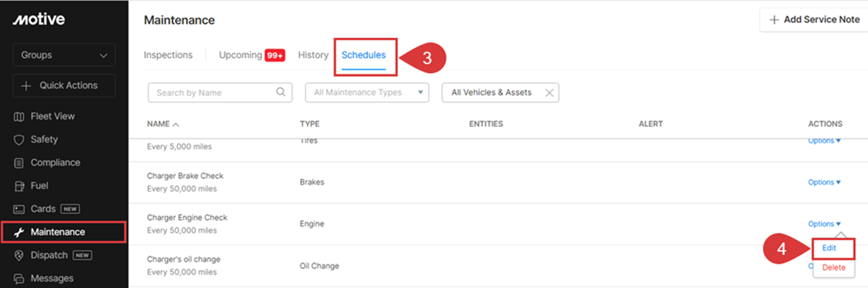
Task: Click the Add Service Note button
Action: [x=814, y=20]
